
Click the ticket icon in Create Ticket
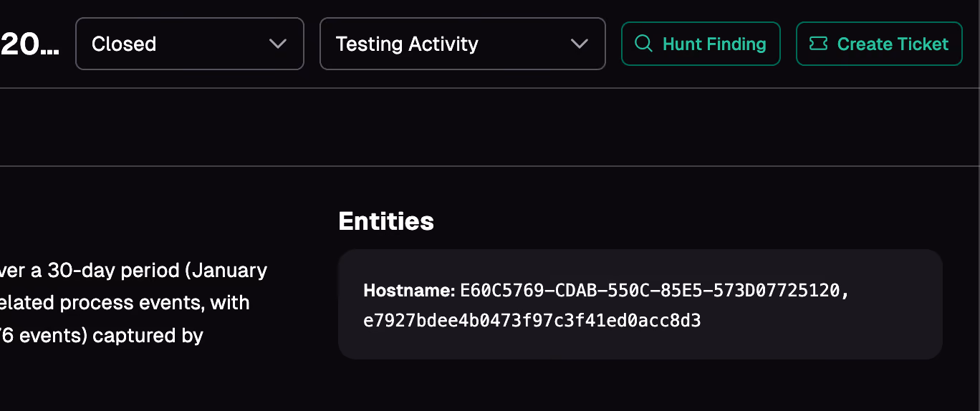point(818,44)
